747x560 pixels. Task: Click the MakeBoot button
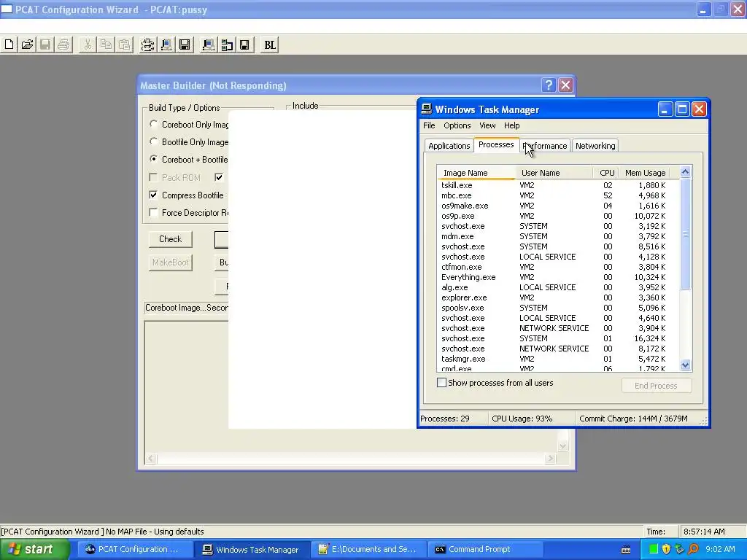tap(170, 262)
